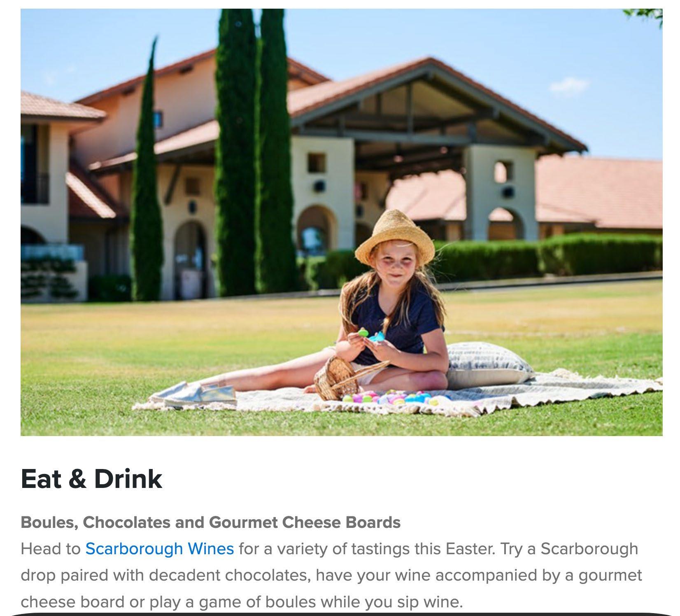680x616 pixels.
Task: Click the Eat & Drink heading
Action: click(x=91, y=479)
